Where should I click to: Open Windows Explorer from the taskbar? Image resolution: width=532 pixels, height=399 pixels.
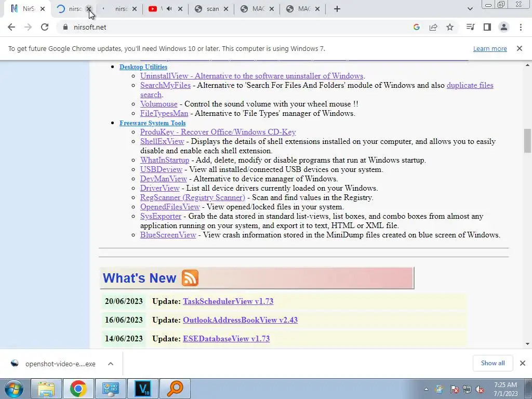point(46,389)
